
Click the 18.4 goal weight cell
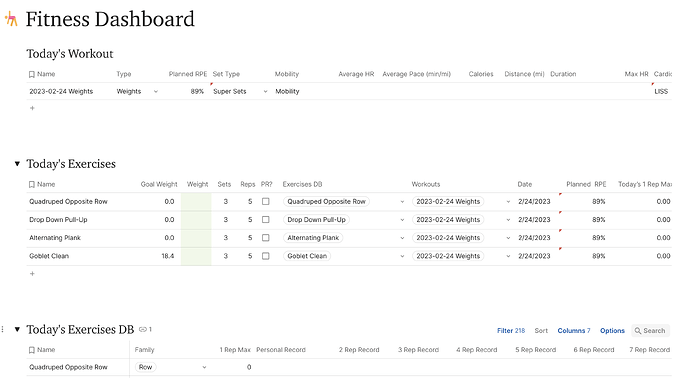[168, 256]
